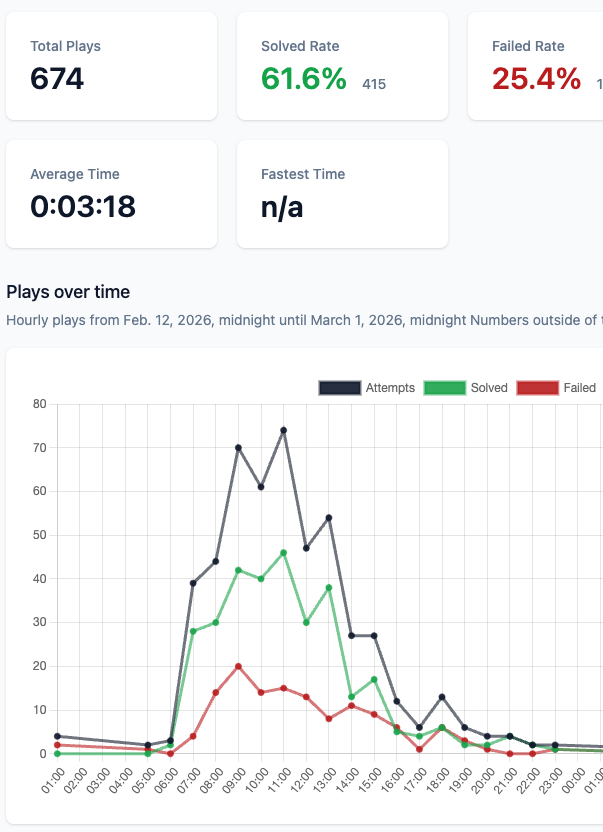Screen dimensions: 603x832
Task: Select the Solved data point at 07:00
Action: coord(193,631)
